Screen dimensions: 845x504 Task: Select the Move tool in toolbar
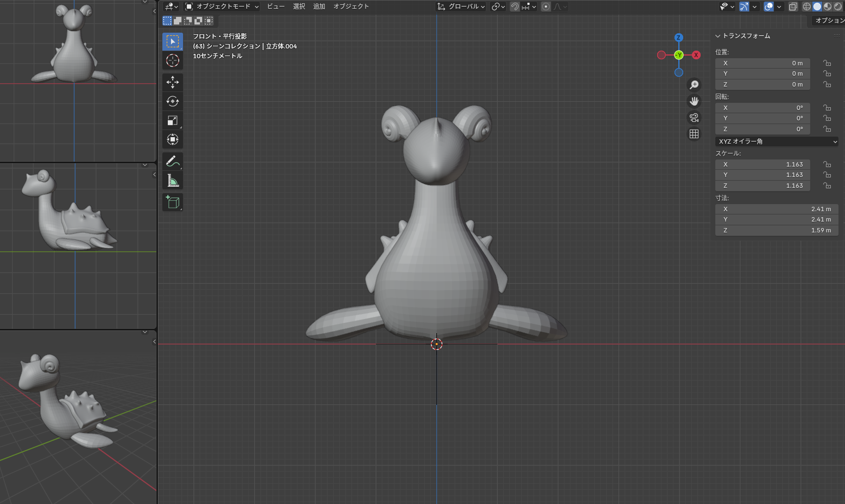coord(173,82)
